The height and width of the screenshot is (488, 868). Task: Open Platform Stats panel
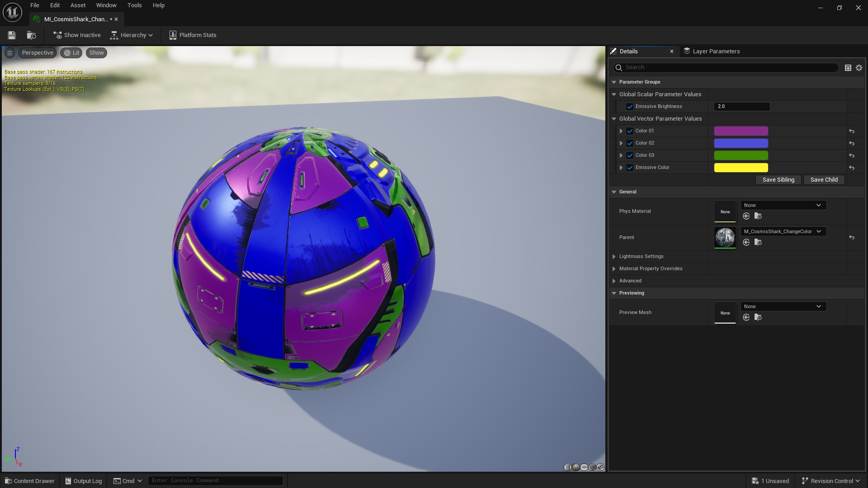(193, 35)
